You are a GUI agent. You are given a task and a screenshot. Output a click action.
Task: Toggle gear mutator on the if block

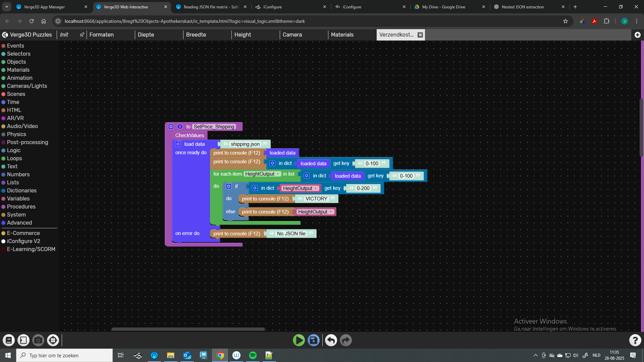click(229, 186)
